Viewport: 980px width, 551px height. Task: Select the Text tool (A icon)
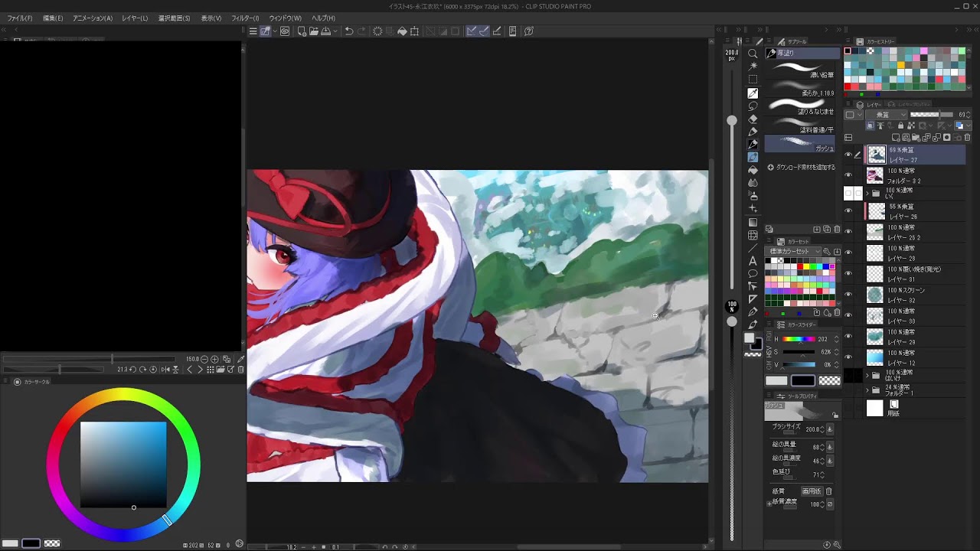tap(753, 261)
